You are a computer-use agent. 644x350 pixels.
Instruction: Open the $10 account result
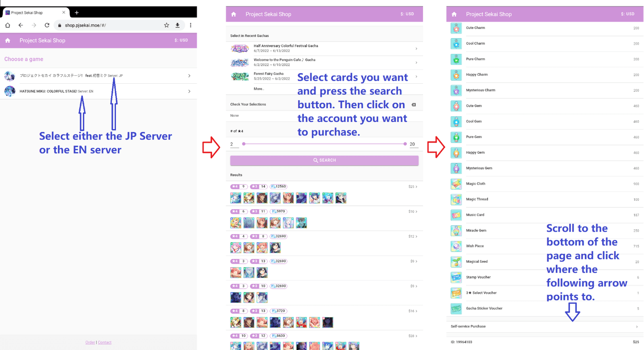tap(324, 218)
